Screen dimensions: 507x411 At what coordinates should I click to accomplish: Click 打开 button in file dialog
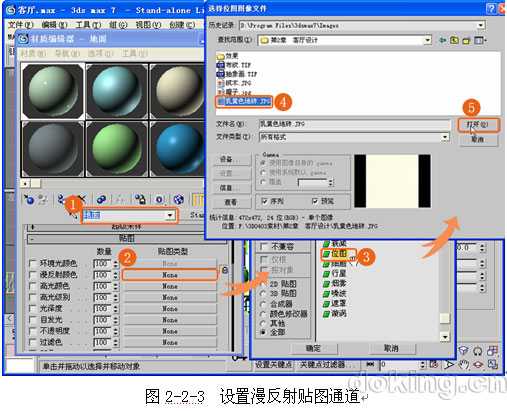478,125
